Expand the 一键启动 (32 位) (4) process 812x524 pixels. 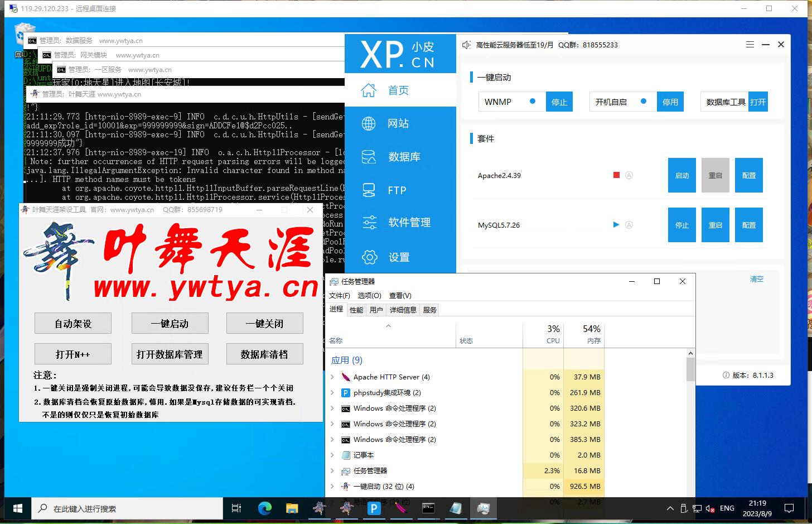click(x=332, y=487)
